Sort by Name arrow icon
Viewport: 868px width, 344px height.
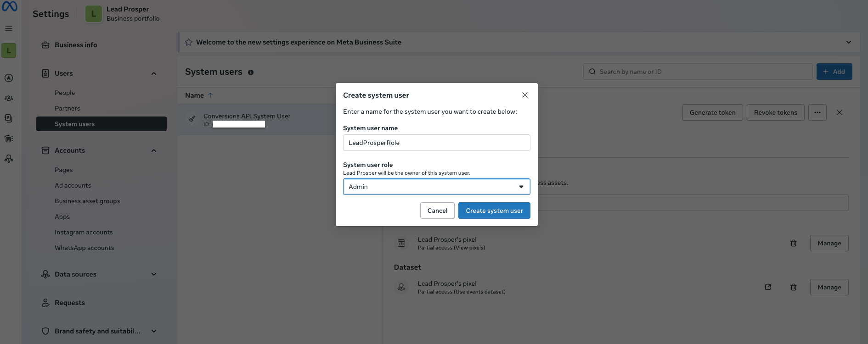[x=210, y=95]
